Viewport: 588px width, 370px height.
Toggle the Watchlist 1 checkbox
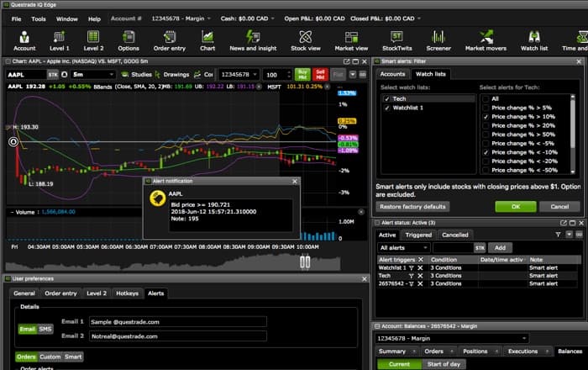387,108
